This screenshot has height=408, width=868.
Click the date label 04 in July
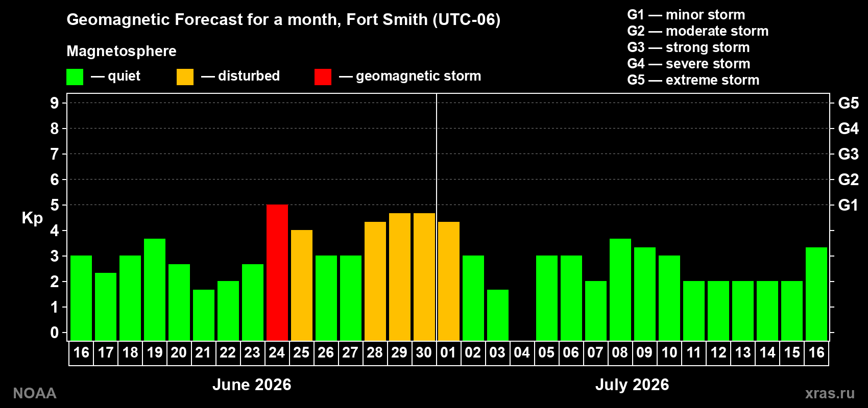[x=522, y=352]
